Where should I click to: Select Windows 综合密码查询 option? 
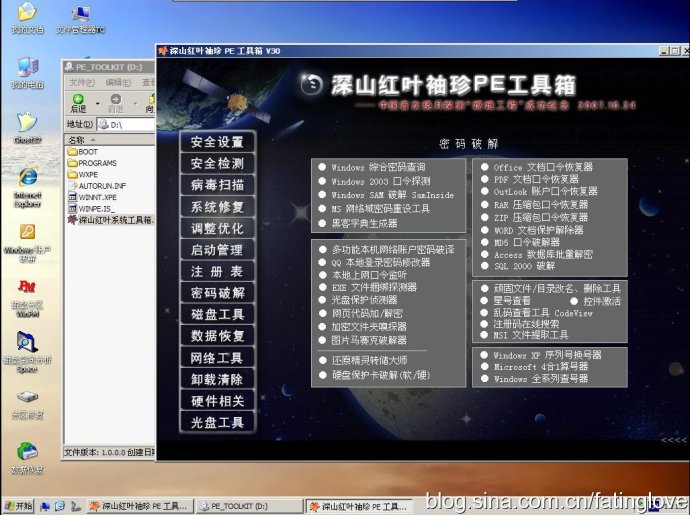(x=372, y=167)
